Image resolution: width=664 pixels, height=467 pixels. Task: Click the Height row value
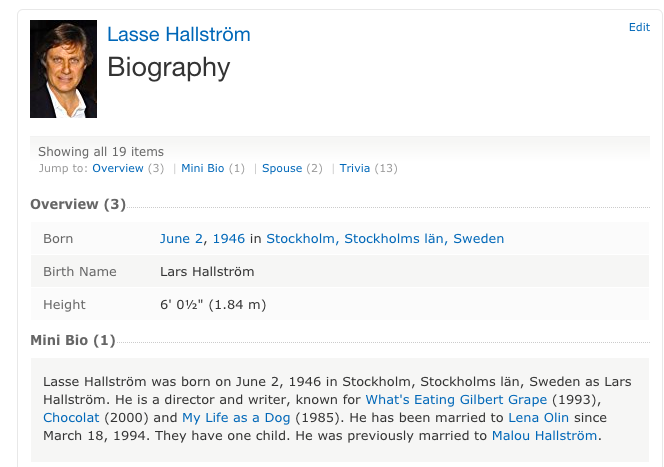pos(212,304)
